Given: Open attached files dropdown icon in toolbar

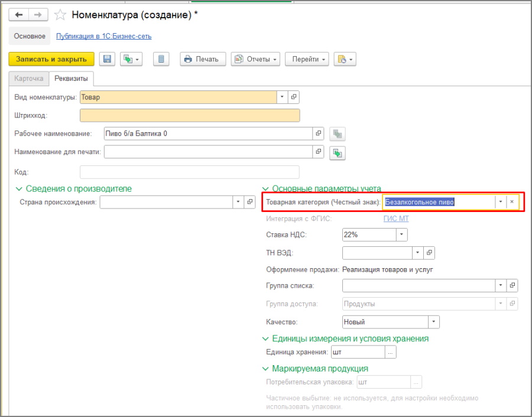Looking at the screenshot, I should (345, 59).
